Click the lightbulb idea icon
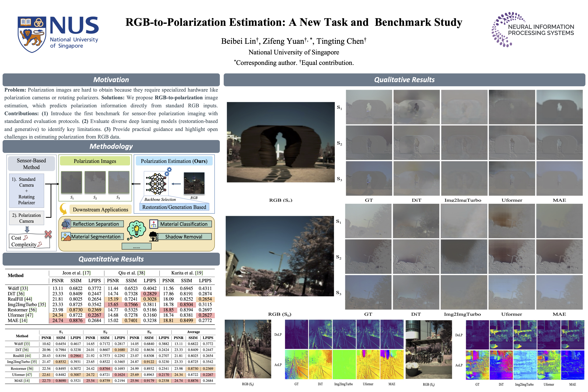 click(136, 229)
